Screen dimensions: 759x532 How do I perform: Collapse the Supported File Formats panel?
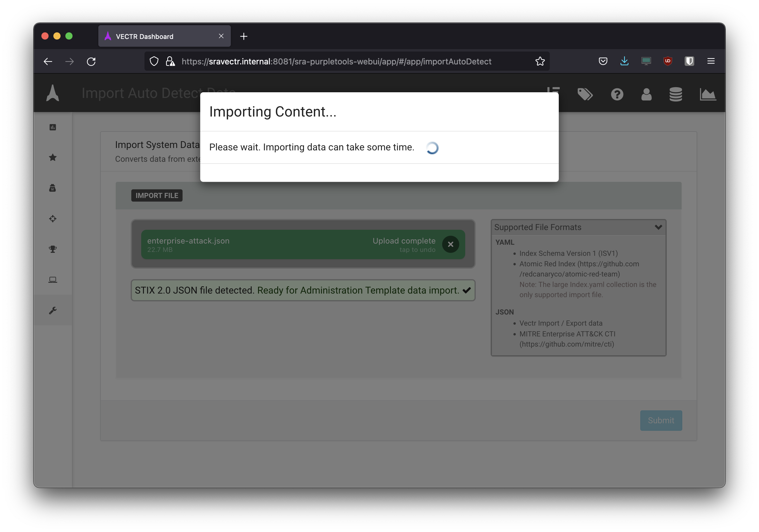[658, 227]
